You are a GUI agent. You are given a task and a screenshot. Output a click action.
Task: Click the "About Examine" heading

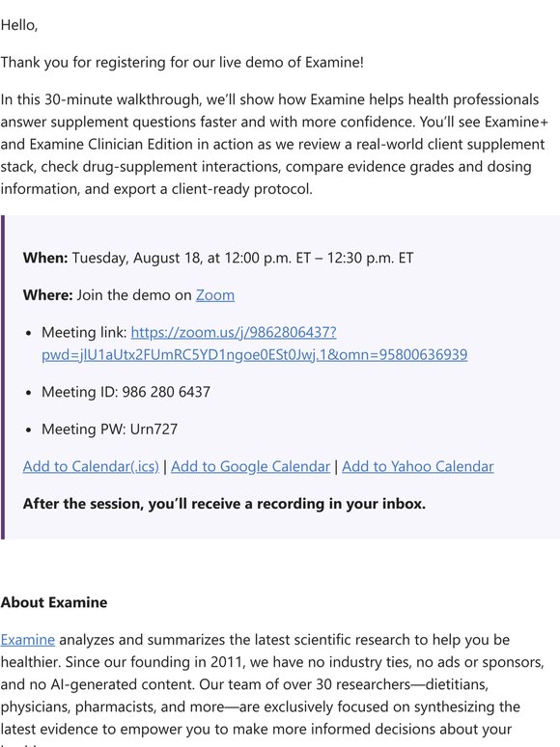tap(54, 602)
